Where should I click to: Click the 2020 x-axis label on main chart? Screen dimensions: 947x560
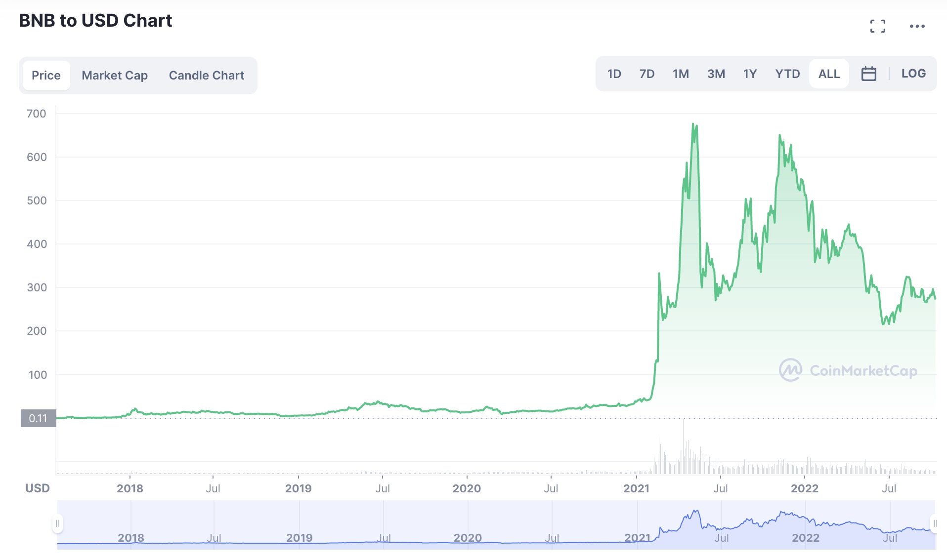(x=467, y=488)
